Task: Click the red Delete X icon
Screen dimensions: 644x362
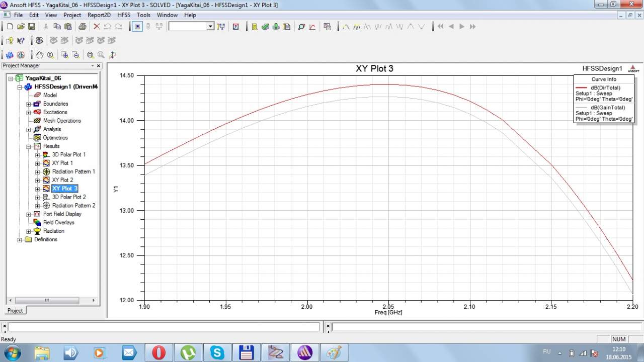Action: pos(96,27)
